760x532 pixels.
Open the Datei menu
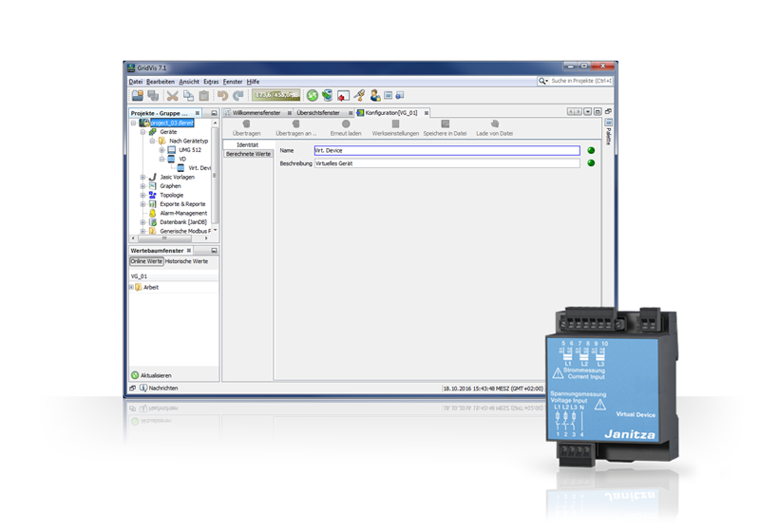click(x=136, y=82)
